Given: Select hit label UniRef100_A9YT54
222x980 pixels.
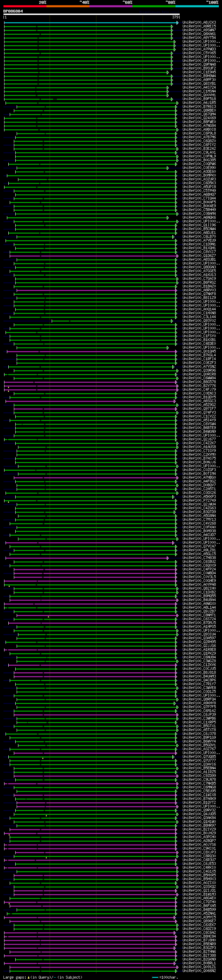Looking at the screenshot, I should point(199,38).
